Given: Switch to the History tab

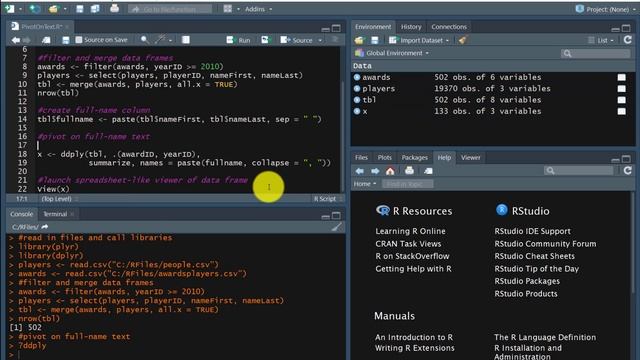Looking at the screenshot, I should pyautogui.click(x=411, y=27).
